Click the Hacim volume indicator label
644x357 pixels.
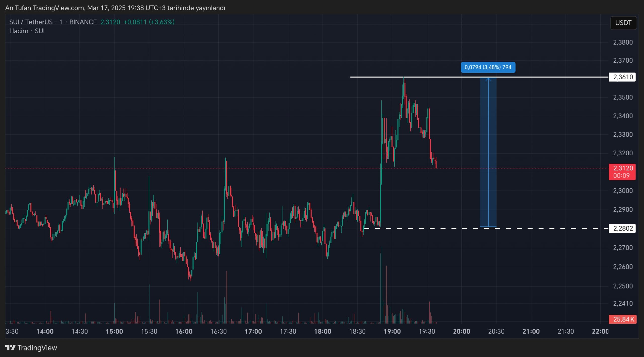pyautogui.click(x=19, y=31)
